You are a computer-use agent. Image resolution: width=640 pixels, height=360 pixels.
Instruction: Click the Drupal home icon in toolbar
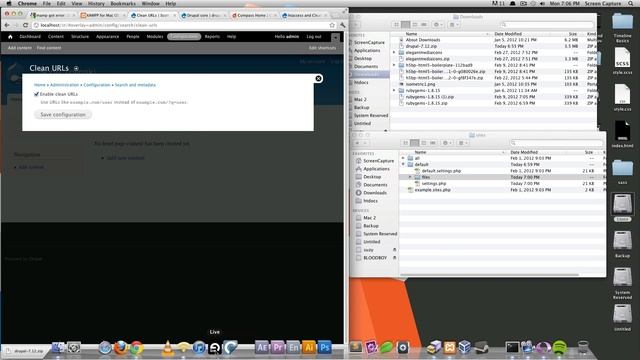(10, 37)
